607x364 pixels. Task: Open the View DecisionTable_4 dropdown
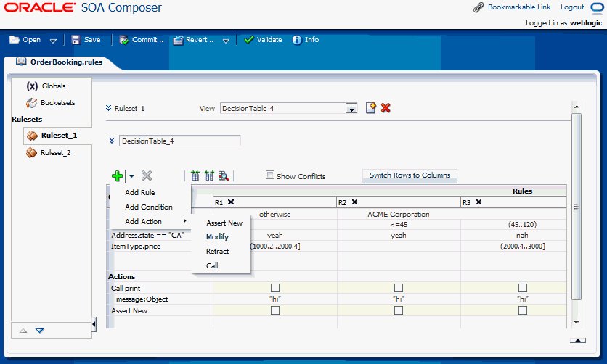click(351, 109)
